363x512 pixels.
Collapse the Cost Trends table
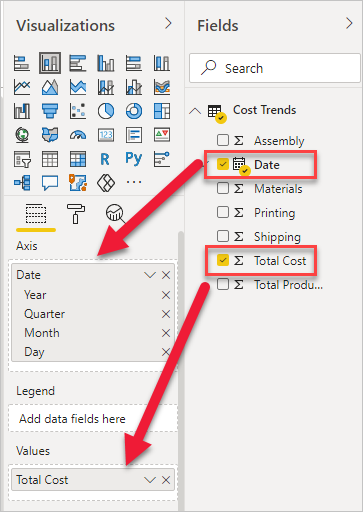click(x=195, y=111)
